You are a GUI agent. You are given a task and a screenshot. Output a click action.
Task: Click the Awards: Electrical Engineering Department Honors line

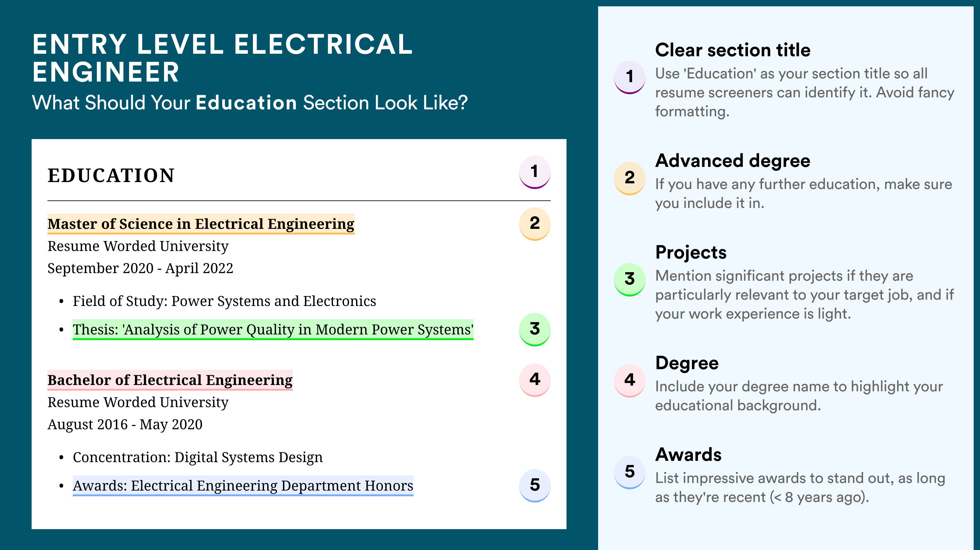tap(243, 486)
